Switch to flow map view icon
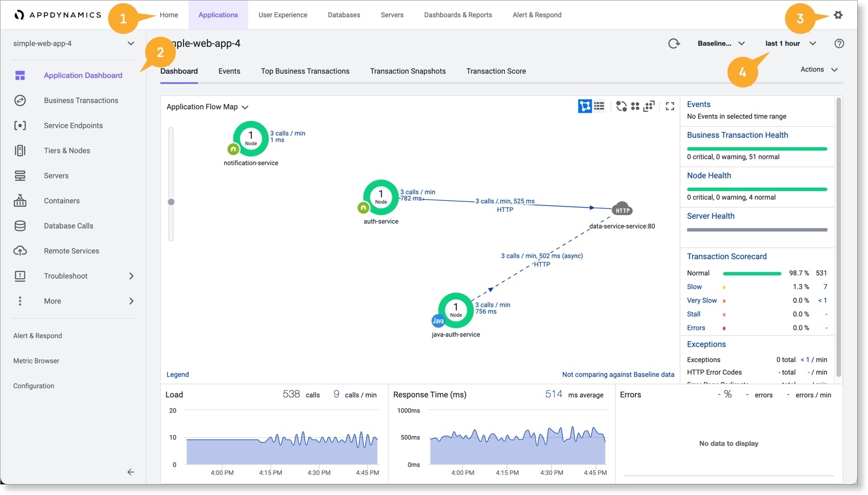This screenshot has height=495, width=868. (x=585, y=106)
